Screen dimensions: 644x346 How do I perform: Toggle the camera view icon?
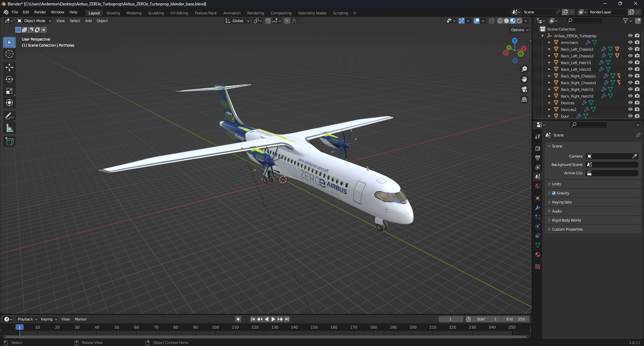tap(524, 89)
